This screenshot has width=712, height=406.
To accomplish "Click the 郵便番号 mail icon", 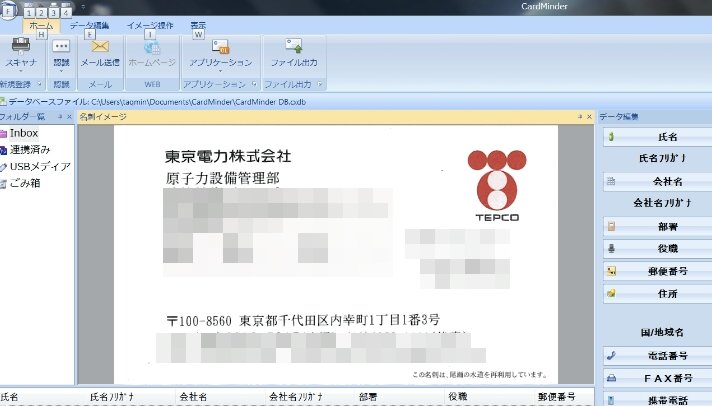I will pyautogui.click(x=611, y=271).
